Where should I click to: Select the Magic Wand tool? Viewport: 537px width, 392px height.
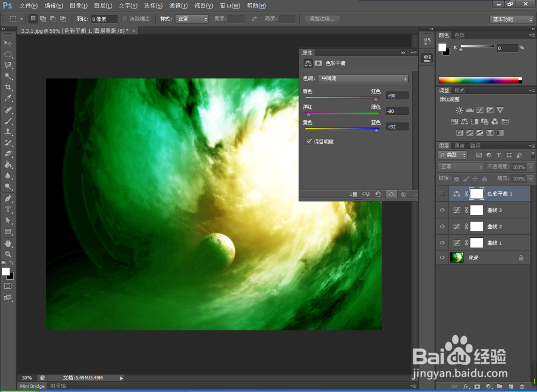8,76
